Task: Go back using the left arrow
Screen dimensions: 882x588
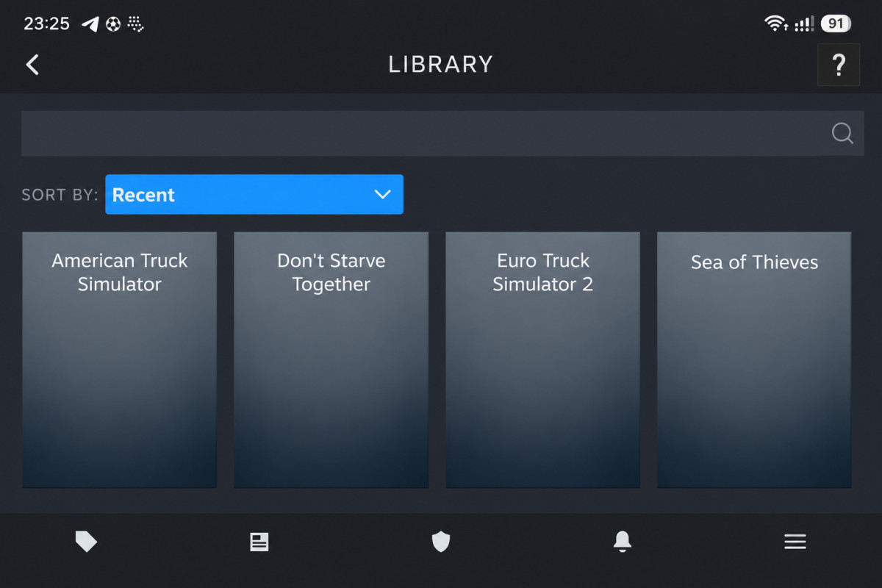Action: [x=32, y=65]
